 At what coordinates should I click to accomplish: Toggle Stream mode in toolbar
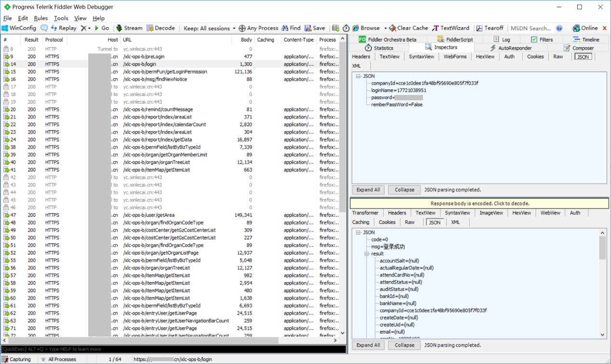129,28
